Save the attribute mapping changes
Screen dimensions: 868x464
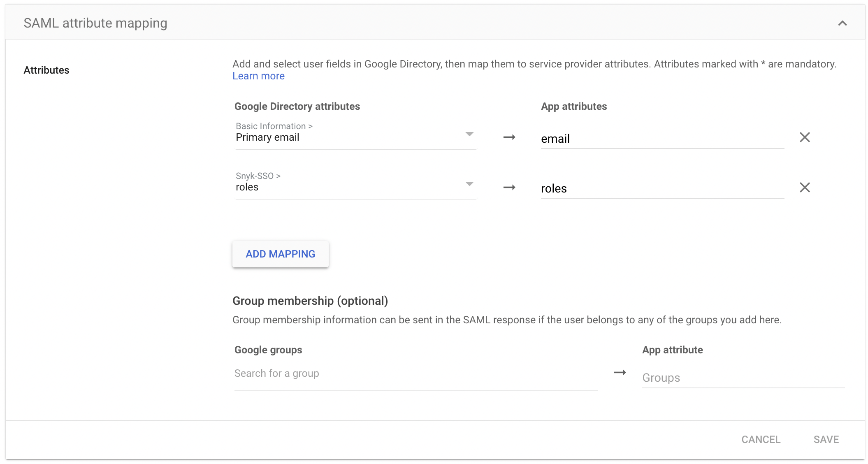click(x=826, y=439)
